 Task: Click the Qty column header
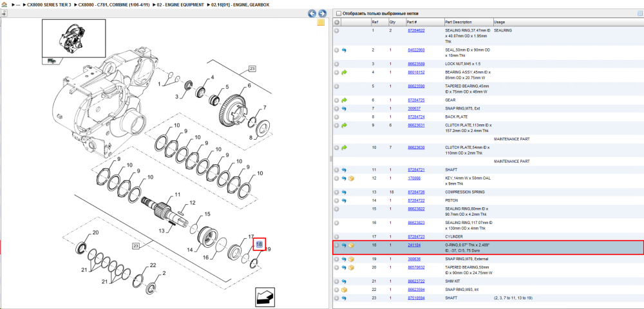coord(392,22)
